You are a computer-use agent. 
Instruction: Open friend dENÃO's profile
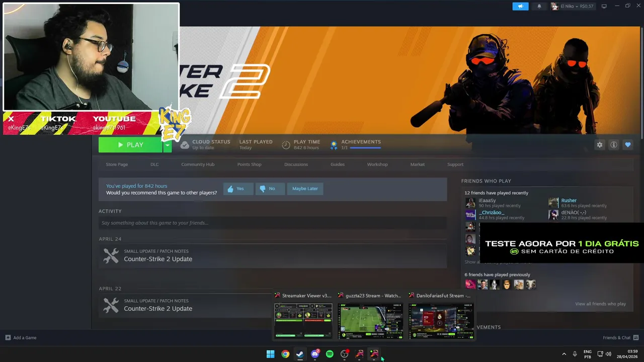[574, 213]
